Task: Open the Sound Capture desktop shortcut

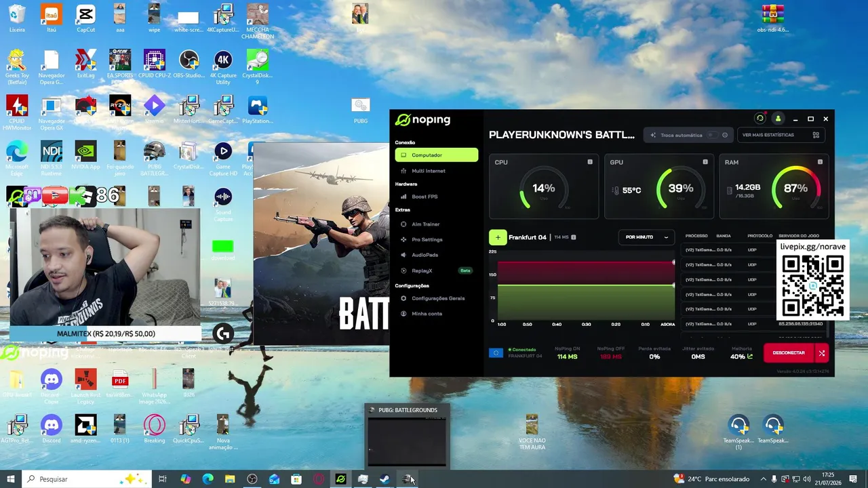Action: tap(223, 204)
